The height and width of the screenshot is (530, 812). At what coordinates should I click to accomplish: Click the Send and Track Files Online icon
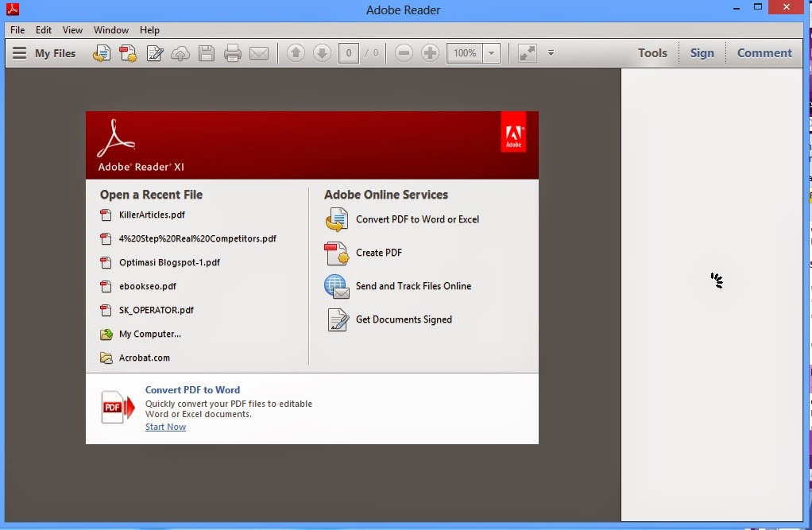pos(336,286)
